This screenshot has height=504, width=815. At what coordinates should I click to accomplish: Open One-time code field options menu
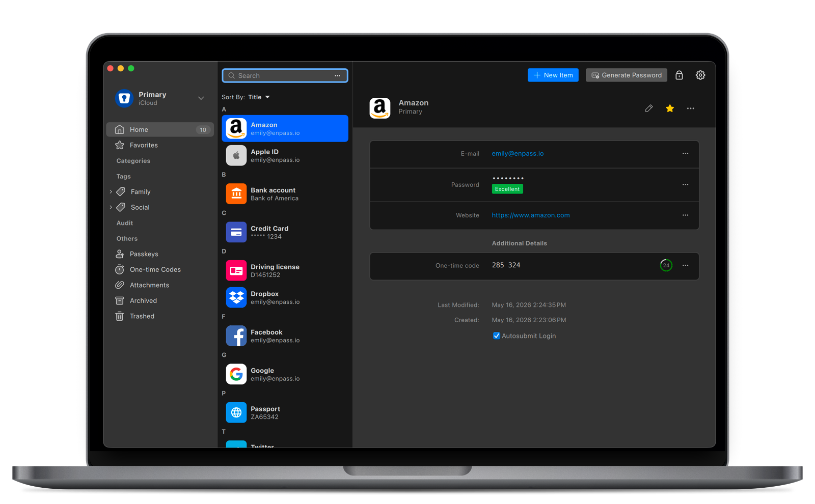(x=685, y=265)
